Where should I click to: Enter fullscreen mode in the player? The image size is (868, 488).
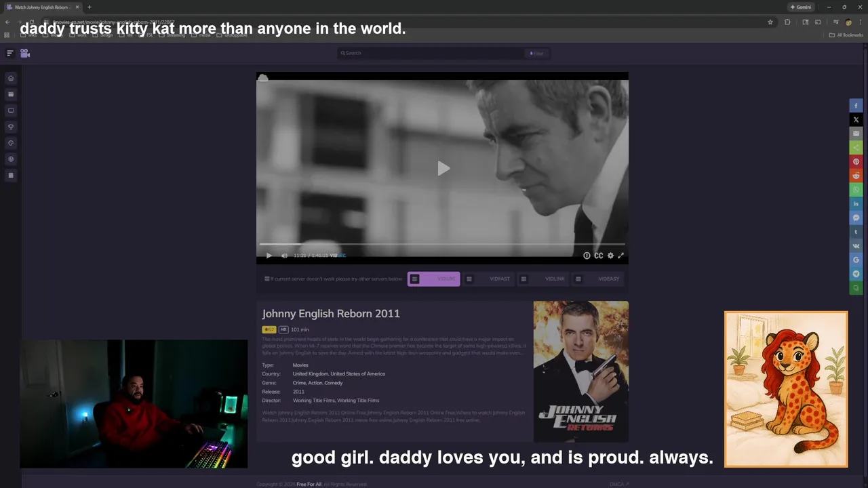tap(620, 256)
